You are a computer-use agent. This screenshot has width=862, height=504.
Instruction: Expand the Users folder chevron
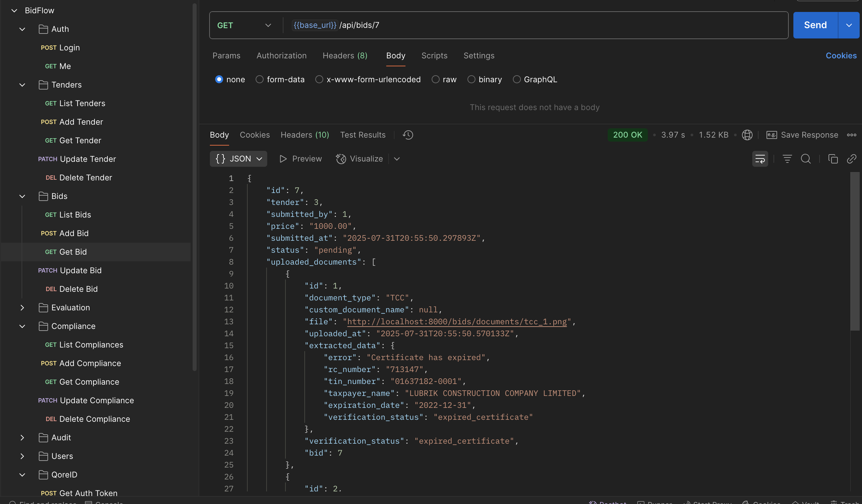22,456
